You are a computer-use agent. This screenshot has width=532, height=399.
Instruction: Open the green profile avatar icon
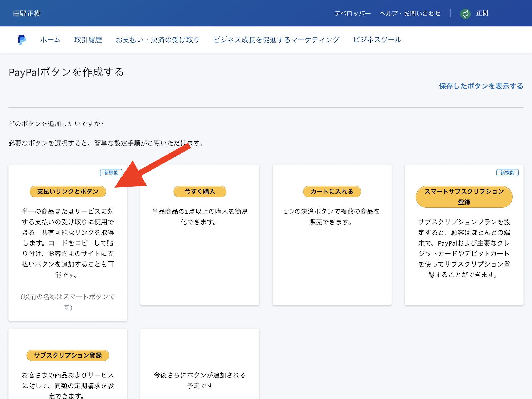click(465, 14)
